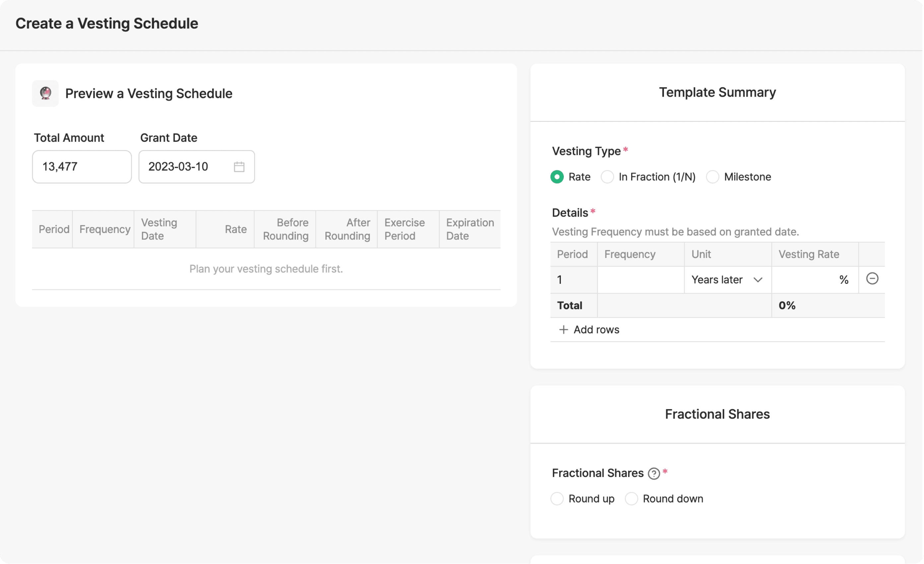Open the Fractional Shares help question mark

click(x=654, y=473)
